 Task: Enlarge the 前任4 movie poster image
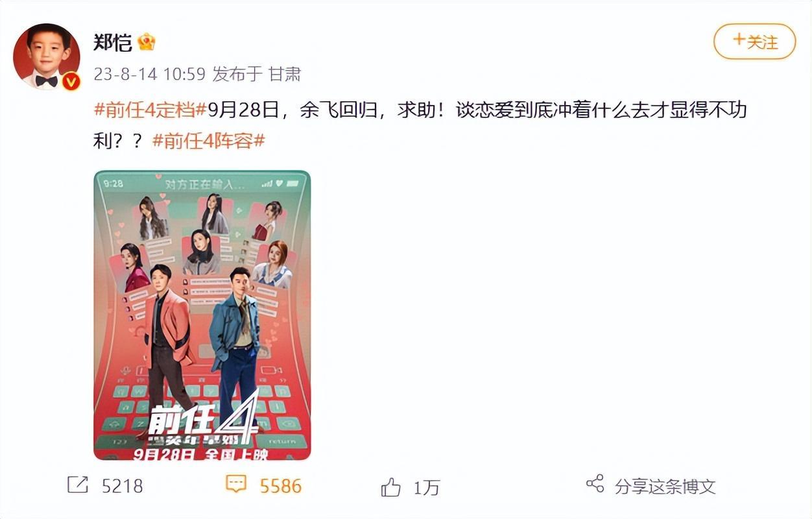[x=202, y=315]
